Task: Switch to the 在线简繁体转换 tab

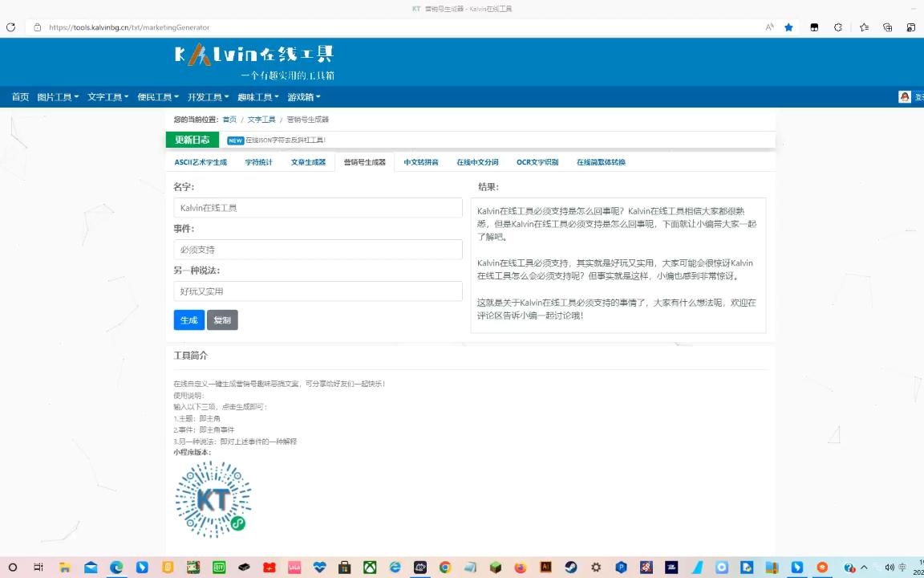Action: [x=601, y=162]
